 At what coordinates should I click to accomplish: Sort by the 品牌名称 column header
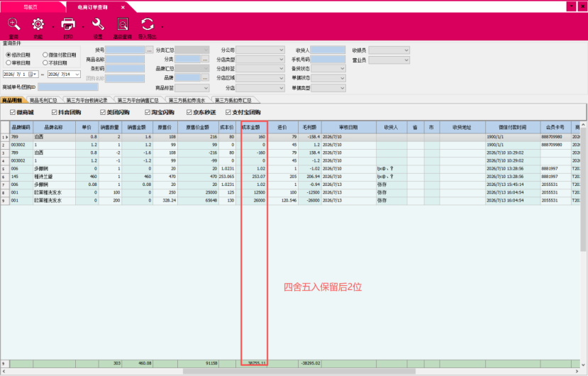point(54,127)
